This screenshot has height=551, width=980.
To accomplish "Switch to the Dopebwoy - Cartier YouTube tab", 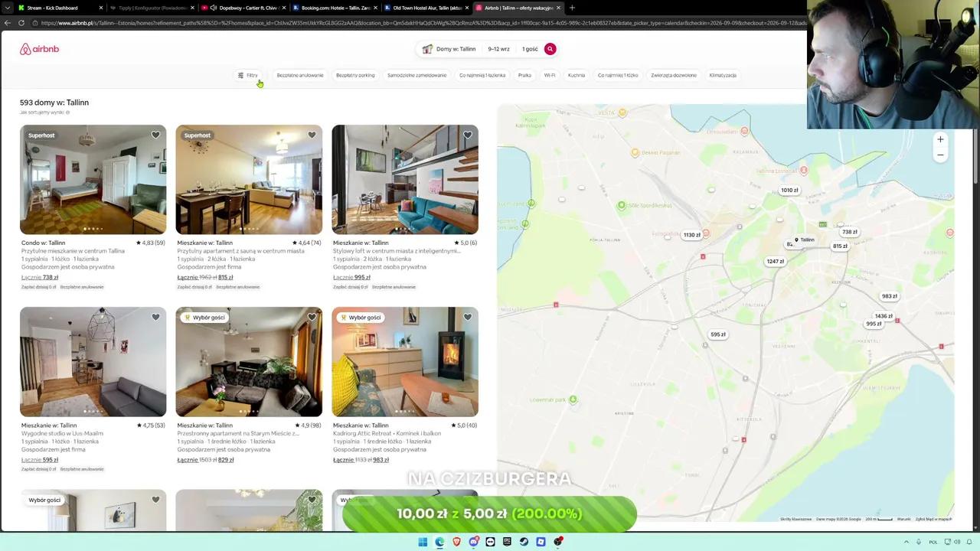I will (x=243, y=8).
